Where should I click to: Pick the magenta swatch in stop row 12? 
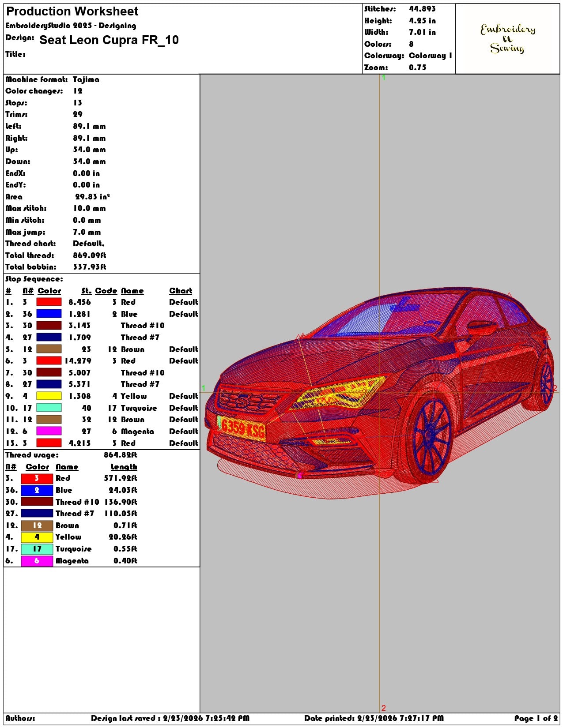[49, 432]
